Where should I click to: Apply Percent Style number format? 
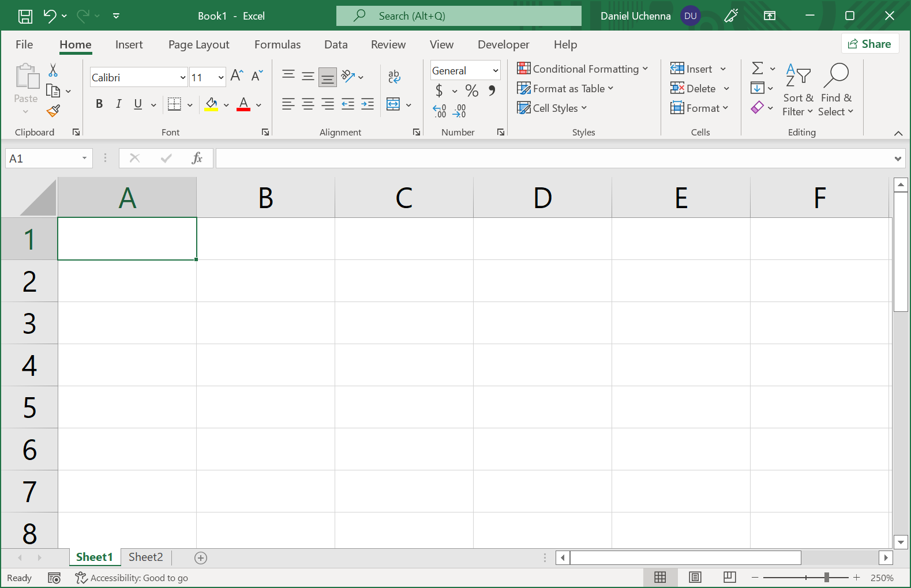point(471,91)
